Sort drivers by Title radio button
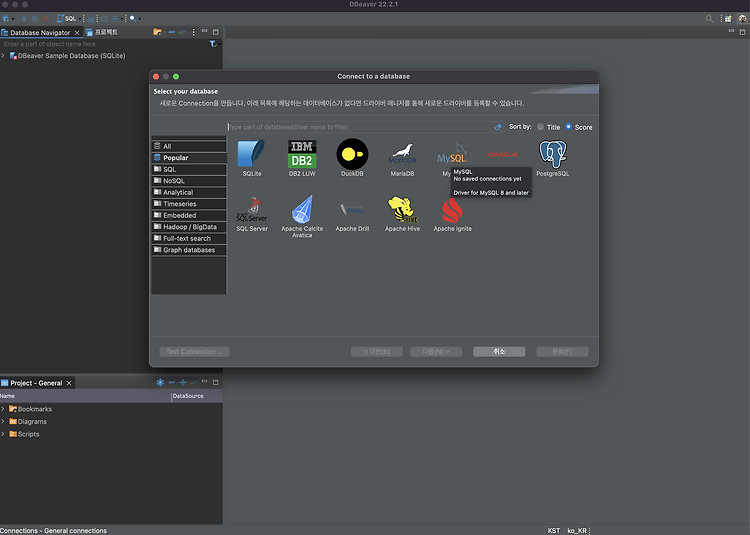The width and height of the screenshot is (750, 535). 540,127
